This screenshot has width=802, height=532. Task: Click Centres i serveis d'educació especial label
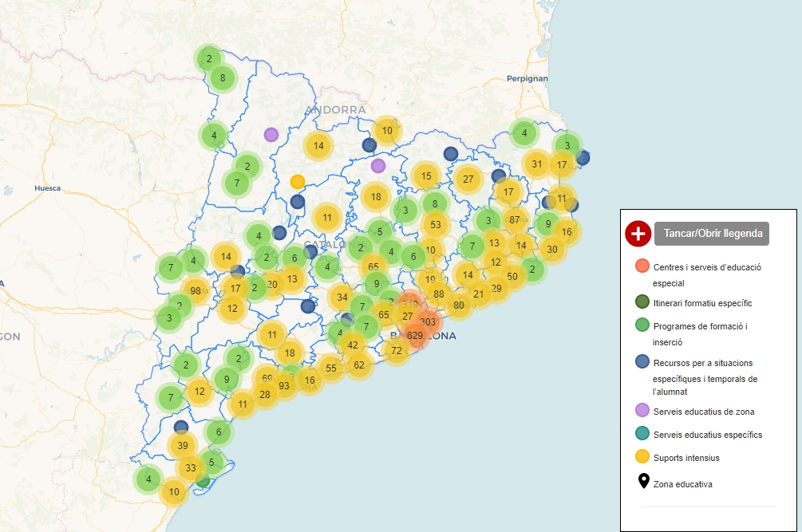(x=706, y=274)
